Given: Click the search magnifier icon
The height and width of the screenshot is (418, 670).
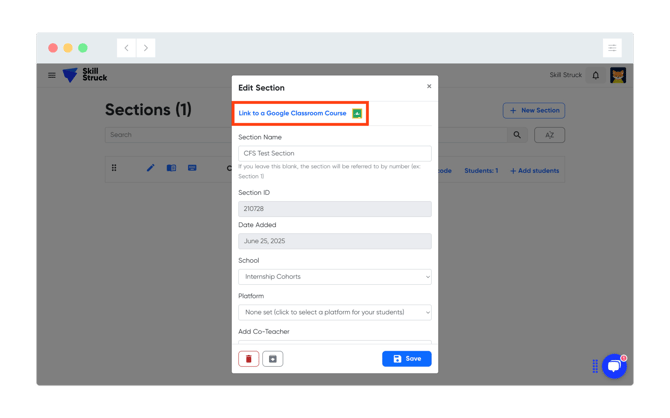Looking at the screenshot, I should coord(517,135).
